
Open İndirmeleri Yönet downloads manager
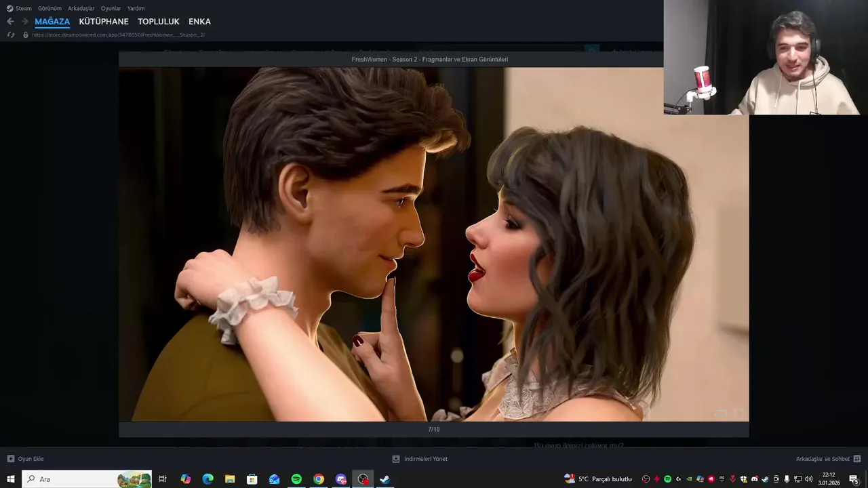point(426,459)
